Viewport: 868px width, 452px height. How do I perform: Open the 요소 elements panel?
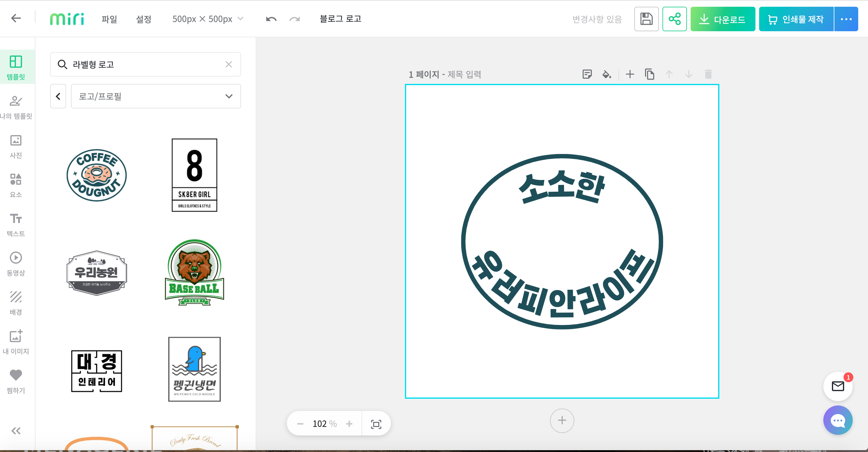point(16,185)
